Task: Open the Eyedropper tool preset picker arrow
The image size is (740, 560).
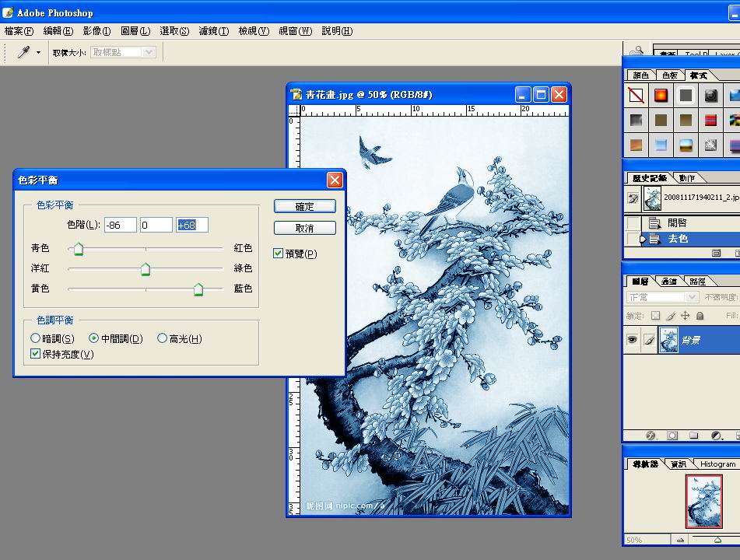Action: (x=38, y=52)
